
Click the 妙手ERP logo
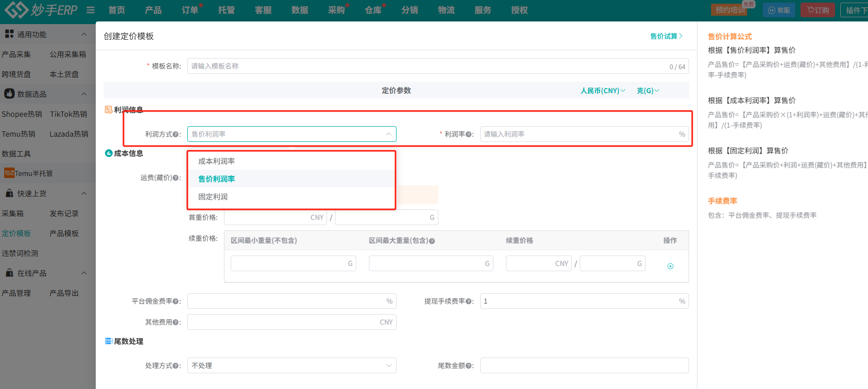[x=41, y=10]
